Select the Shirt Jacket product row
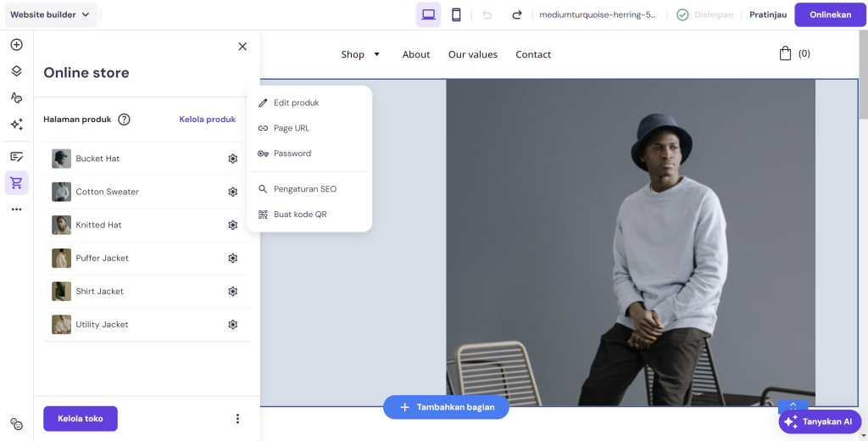This screenshot has height=441, width=868. [147, 292]
